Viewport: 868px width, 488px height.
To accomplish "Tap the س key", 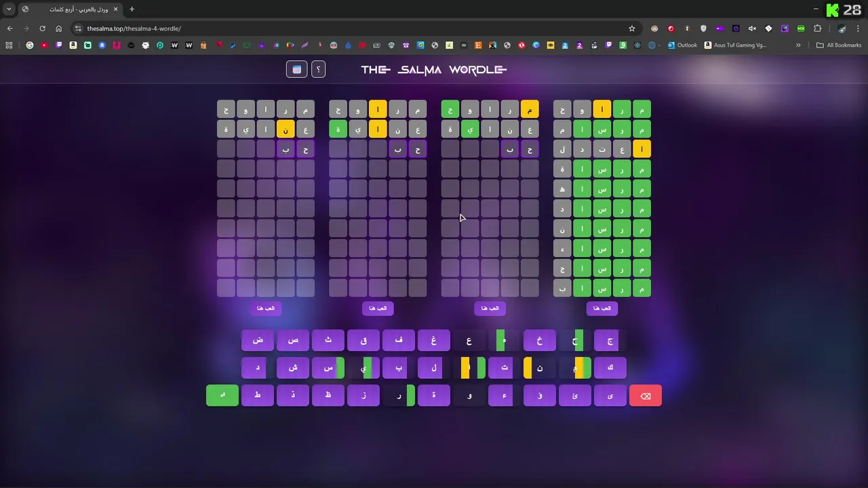I will tap(328, 368).
